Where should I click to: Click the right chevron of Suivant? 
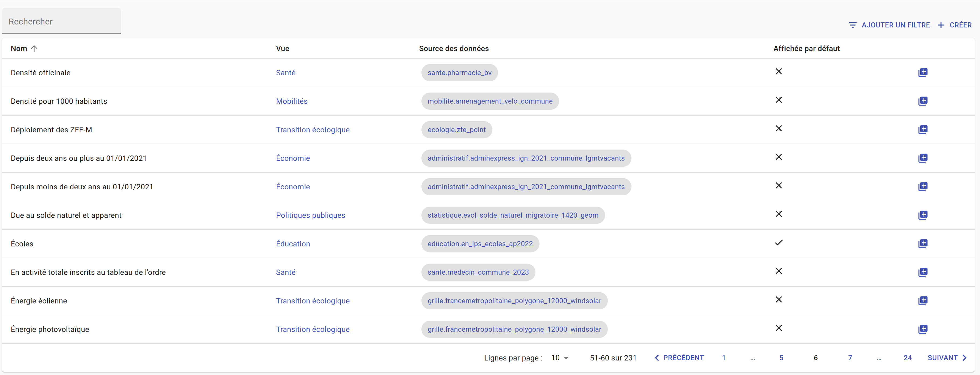[964, 358]
